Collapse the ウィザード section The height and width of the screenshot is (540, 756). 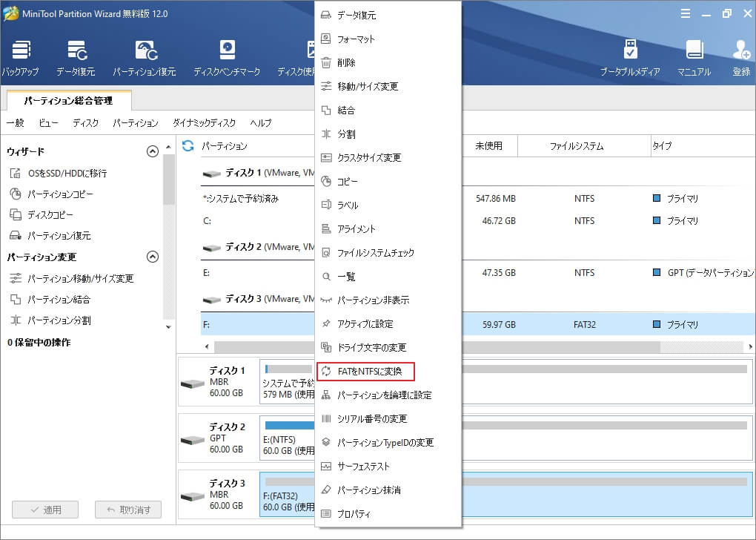(x=153, y=151)
